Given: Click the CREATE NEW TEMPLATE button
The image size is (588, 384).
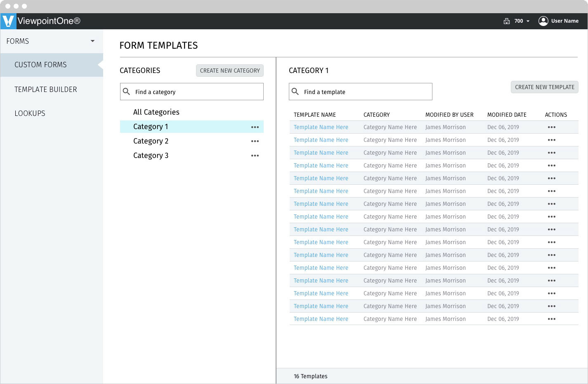Looking at the screenshot, I should pyautogui.click(x=545, y=87).
